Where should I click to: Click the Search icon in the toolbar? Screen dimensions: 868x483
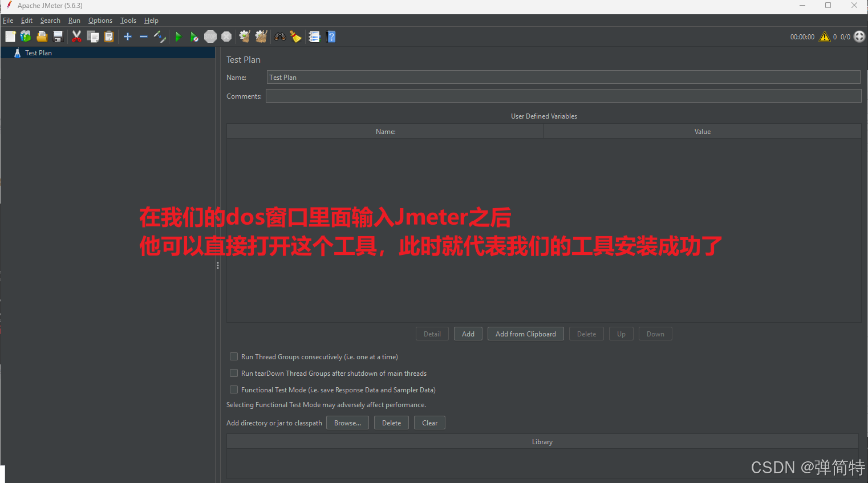point(279,36)
